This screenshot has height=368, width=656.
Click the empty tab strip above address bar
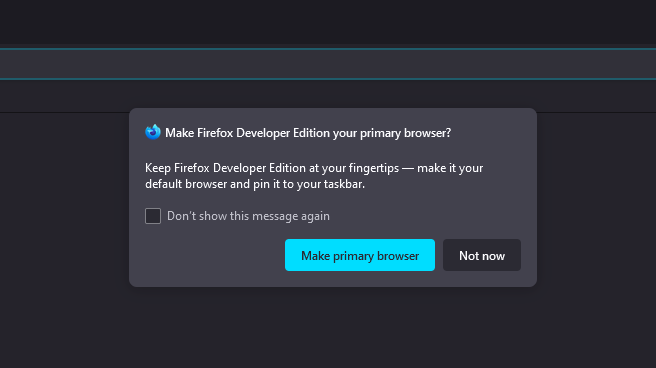pos(328,22)
